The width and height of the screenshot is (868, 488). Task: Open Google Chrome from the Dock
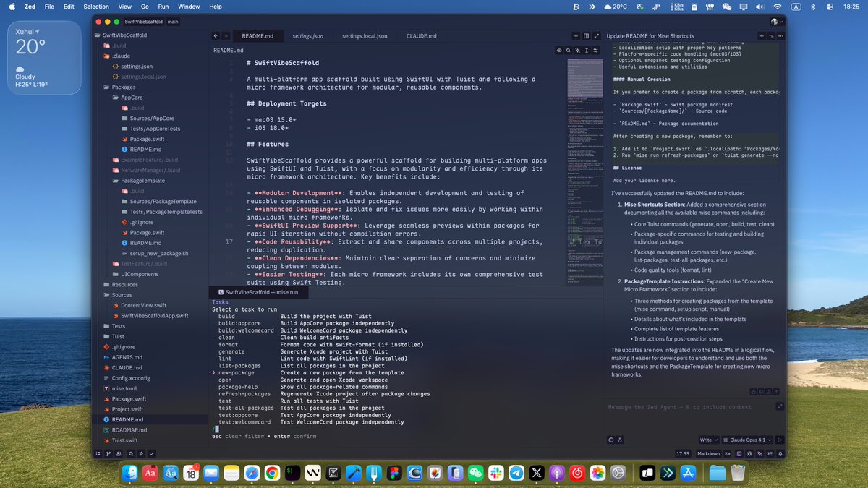tap(272, 473)
